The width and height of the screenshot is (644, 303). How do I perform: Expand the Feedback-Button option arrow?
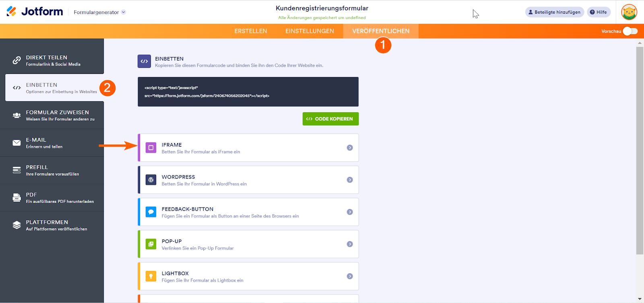coord(350,212)
